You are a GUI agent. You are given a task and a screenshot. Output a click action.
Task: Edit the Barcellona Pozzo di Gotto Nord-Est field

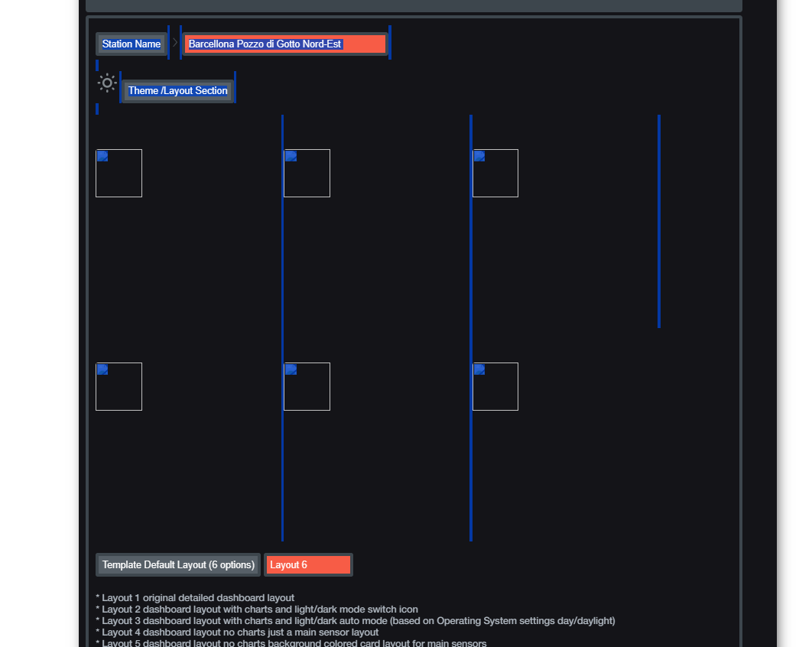285,44
